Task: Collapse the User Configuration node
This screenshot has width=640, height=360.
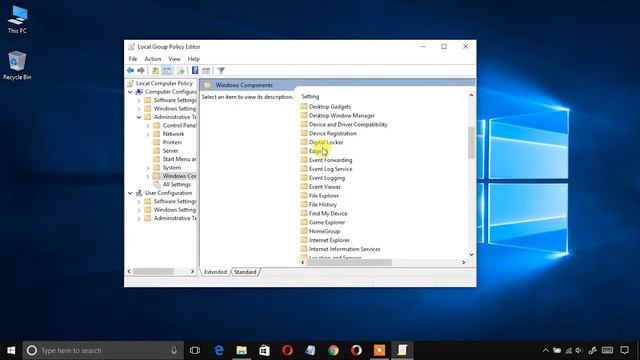Action: pyautogui.click(x=130, y=193)
